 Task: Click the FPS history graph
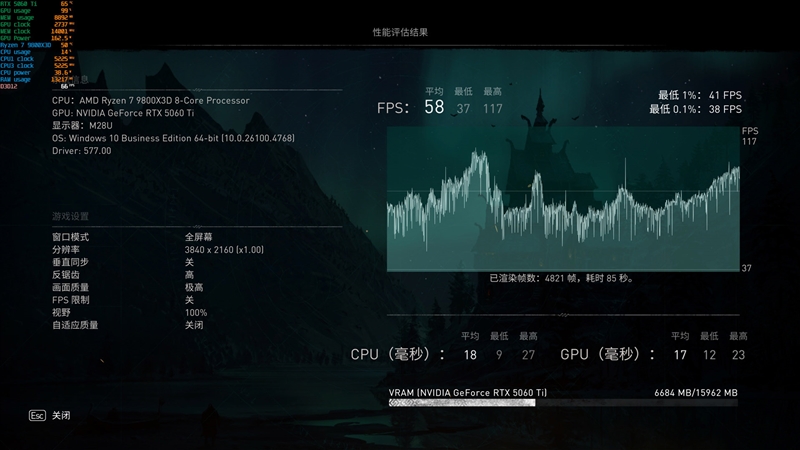point(563,199)
